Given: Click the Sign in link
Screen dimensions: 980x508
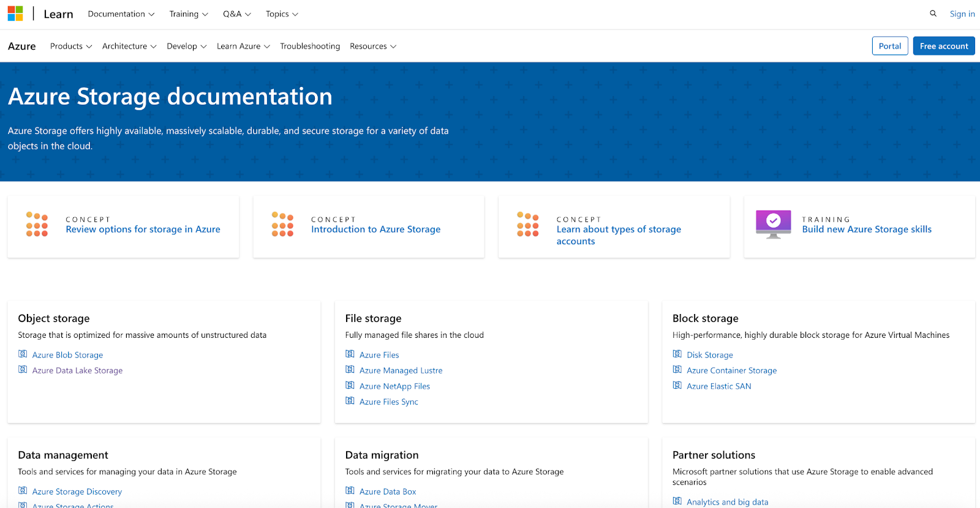Looking at the screenshot, I should click(x=962, y=13).
